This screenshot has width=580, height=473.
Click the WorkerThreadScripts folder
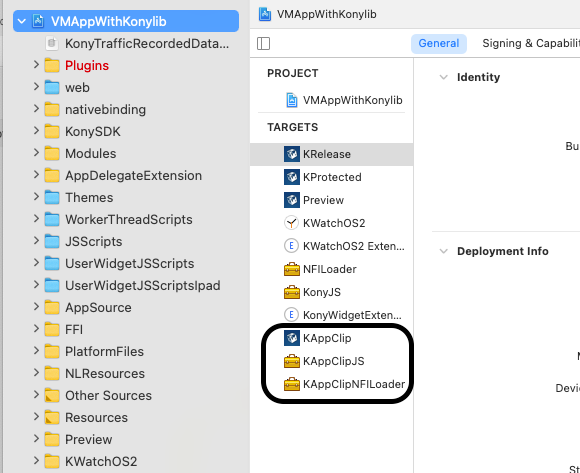coord(128,219)
